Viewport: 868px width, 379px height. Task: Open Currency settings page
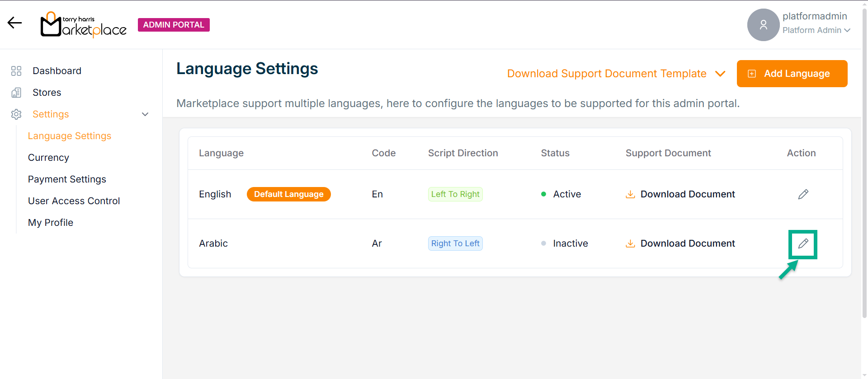(x=48, y=158)
